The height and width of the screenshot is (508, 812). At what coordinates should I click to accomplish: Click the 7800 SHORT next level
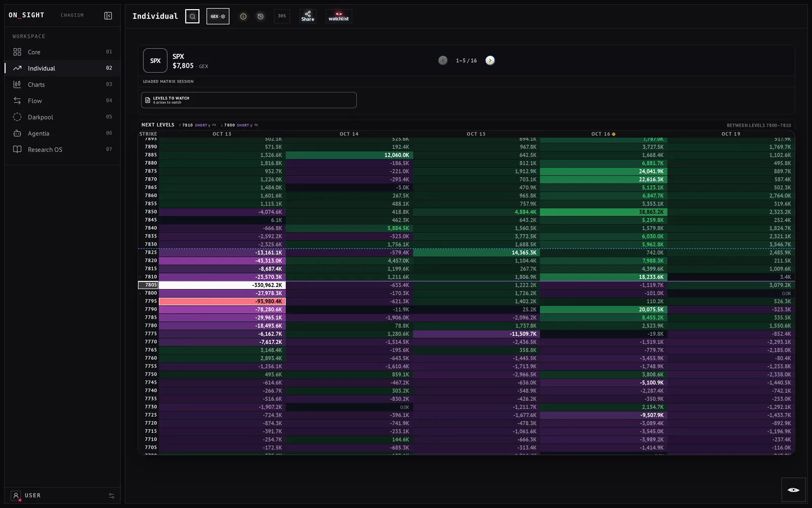point(240,125)
